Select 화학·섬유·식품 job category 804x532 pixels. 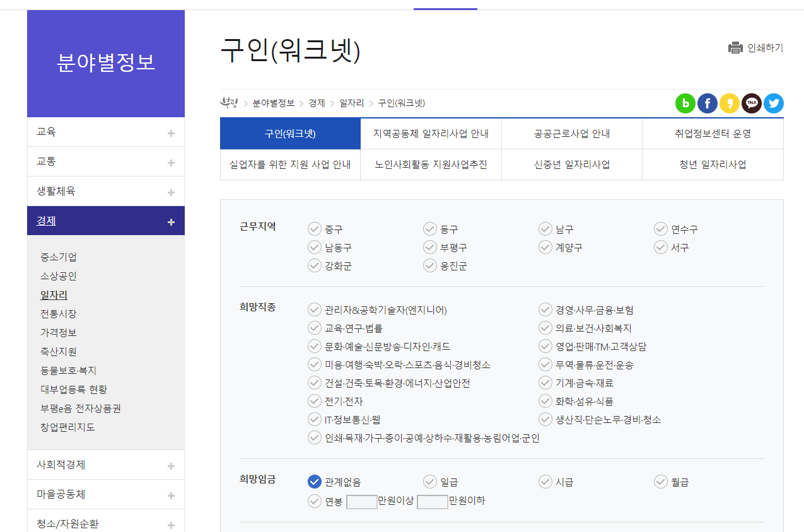[x=545, y=401]
